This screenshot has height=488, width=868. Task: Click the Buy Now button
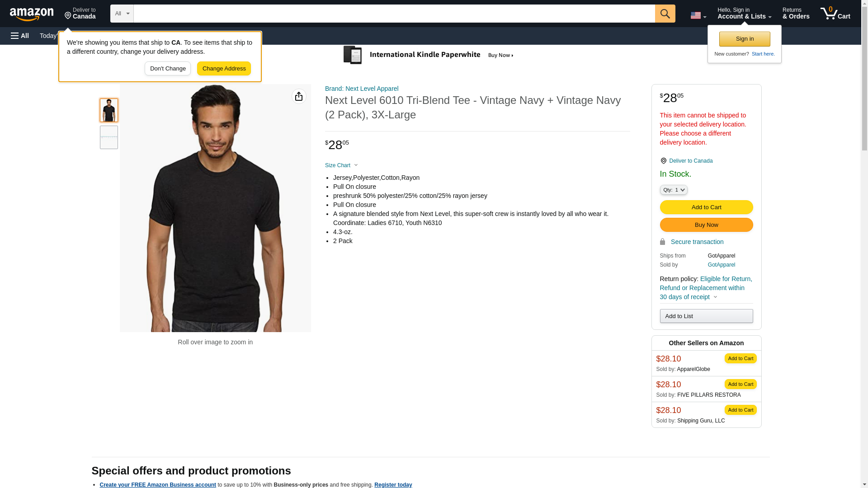click(706, 225)
